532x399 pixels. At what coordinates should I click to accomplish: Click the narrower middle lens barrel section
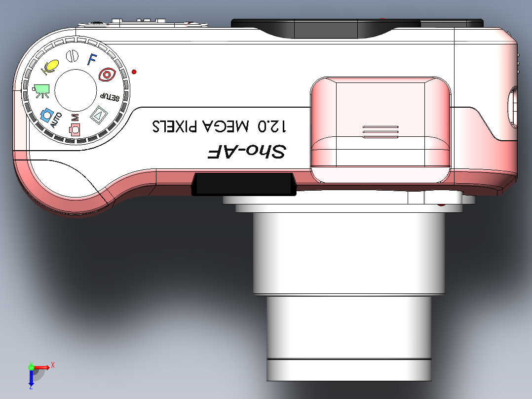point(349,327)
